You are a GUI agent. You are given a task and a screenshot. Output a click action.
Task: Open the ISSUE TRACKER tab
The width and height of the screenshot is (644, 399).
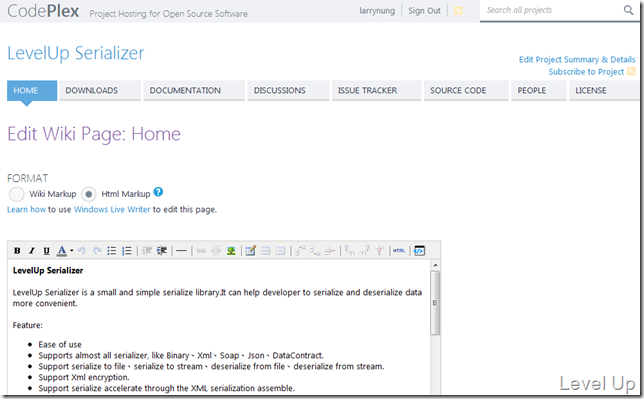point(376,90)
